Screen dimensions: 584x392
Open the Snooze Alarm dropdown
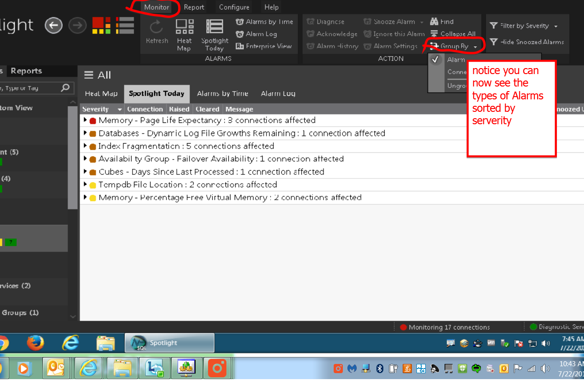tap(393, 22)
